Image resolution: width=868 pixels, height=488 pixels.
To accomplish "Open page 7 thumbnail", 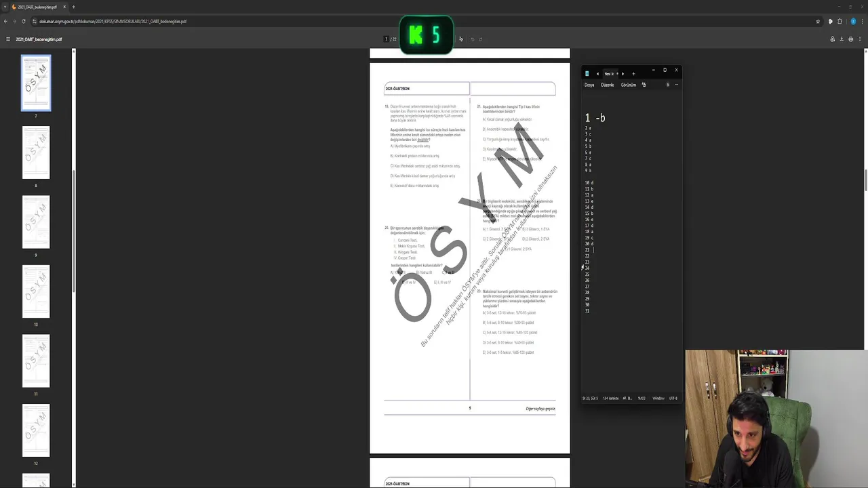I will [36, 83].
